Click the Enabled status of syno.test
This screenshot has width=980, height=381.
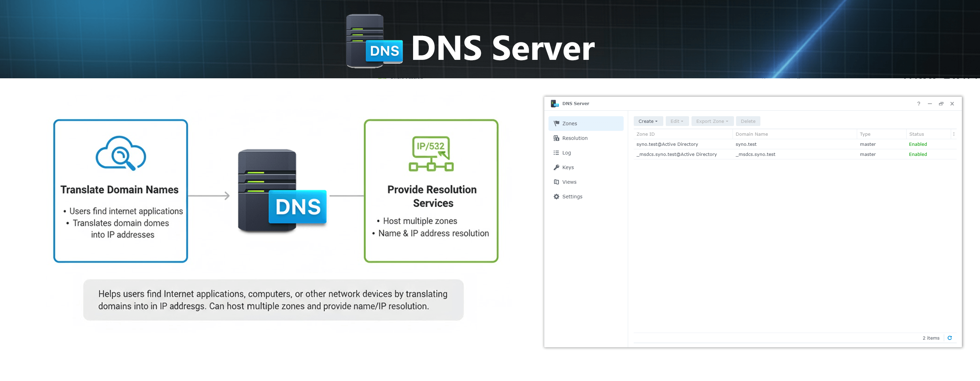click(918, 144)
